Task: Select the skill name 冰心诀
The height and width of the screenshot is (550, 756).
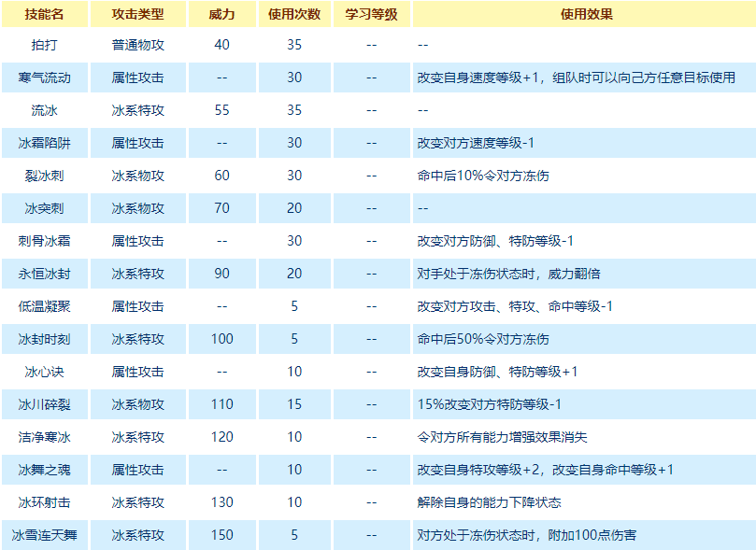Action: (x=44, y=372)
